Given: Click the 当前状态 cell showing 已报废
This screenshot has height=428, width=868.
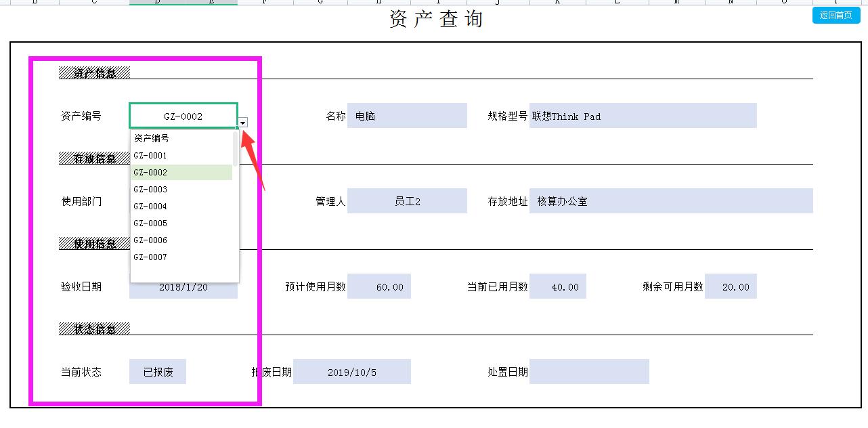Looking at the screenshot, I should [157, 371].
